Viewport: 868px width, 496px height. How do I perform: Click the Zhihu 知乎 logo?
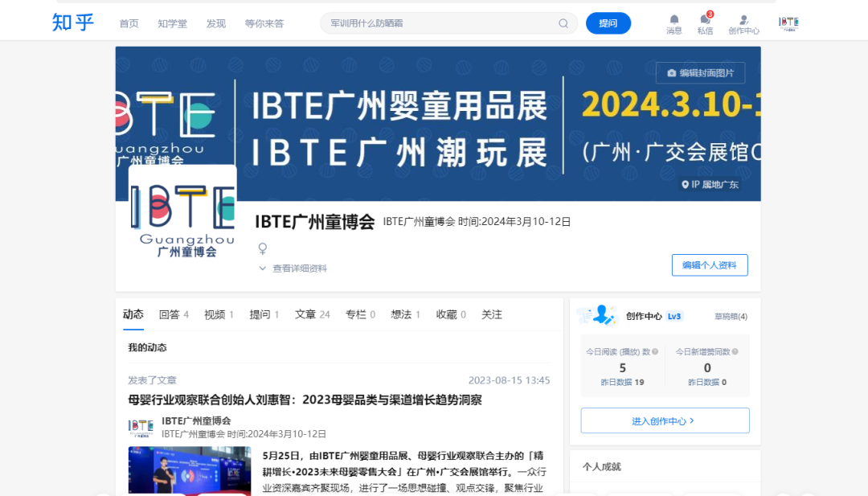(x=73, y=23)
